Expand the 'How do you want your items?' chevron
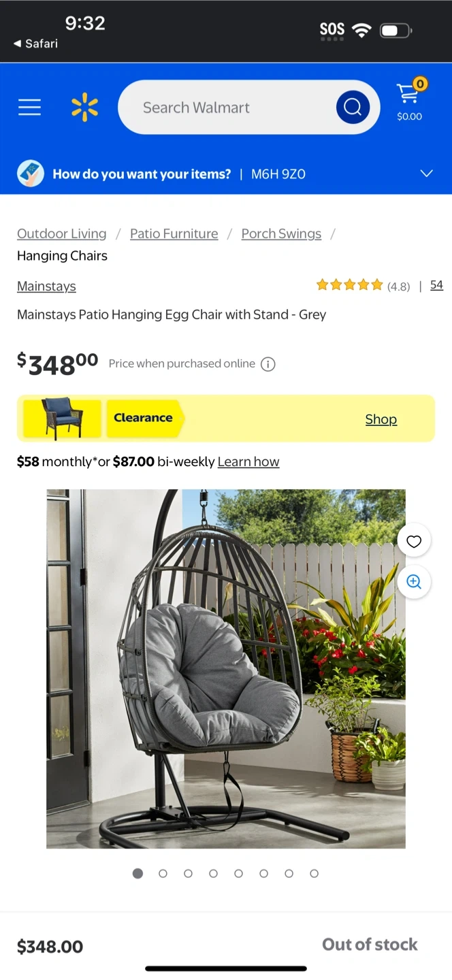Screen dimensions: 452x980 (x=426, y=174)
